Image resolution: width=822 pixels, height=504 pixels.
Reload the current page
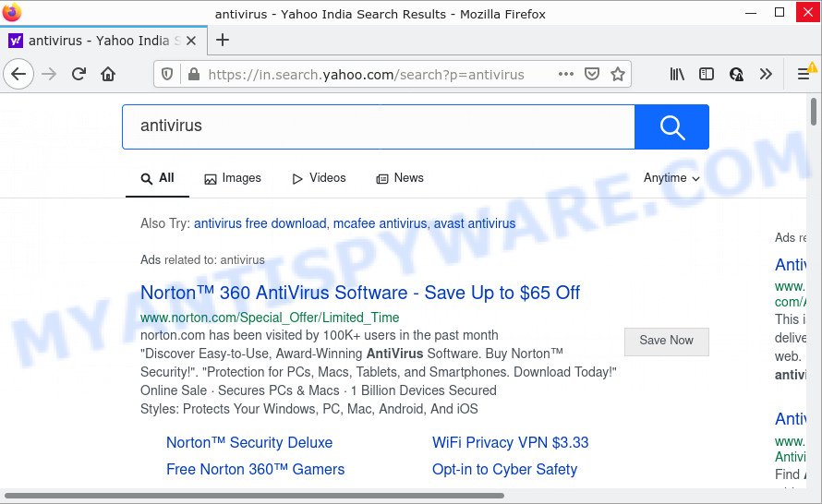point(79,75)
